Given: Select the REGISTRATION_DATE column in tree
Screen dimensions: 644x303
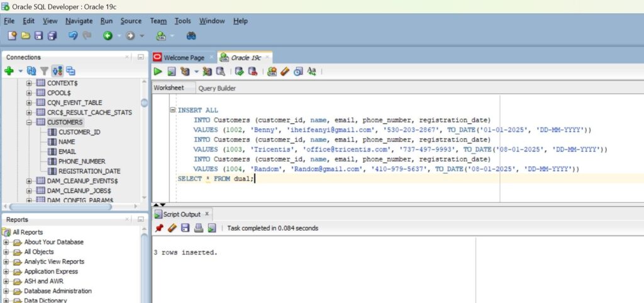Looking at the screenshot, I should click(x=89, y=171).
